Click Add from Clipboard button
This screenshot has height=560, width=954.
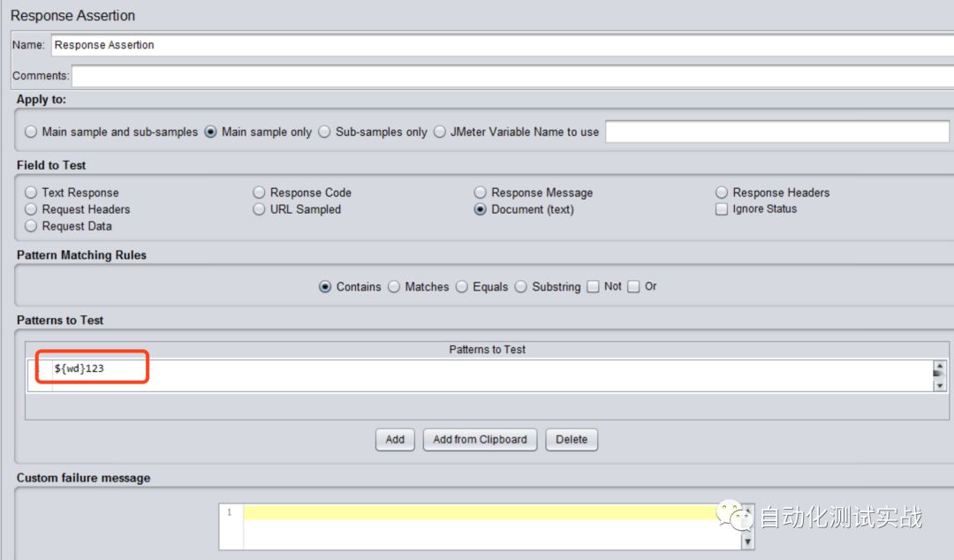[x=480, y=440]
